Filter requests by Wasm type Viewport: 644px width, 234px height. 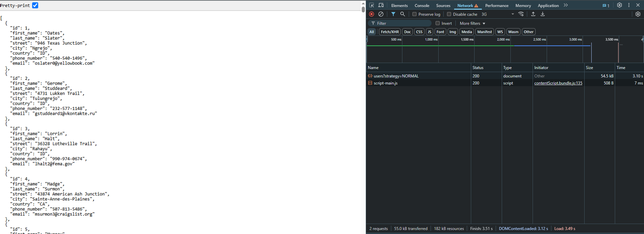pos(513,32)
